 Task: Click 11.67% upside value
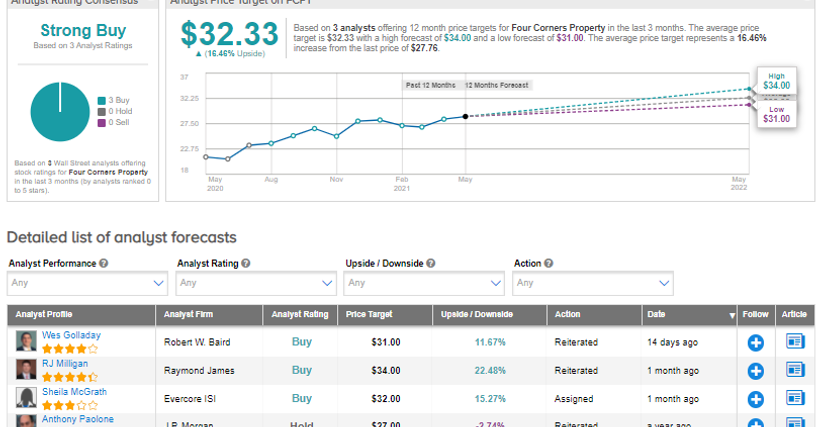click(490, 342)
